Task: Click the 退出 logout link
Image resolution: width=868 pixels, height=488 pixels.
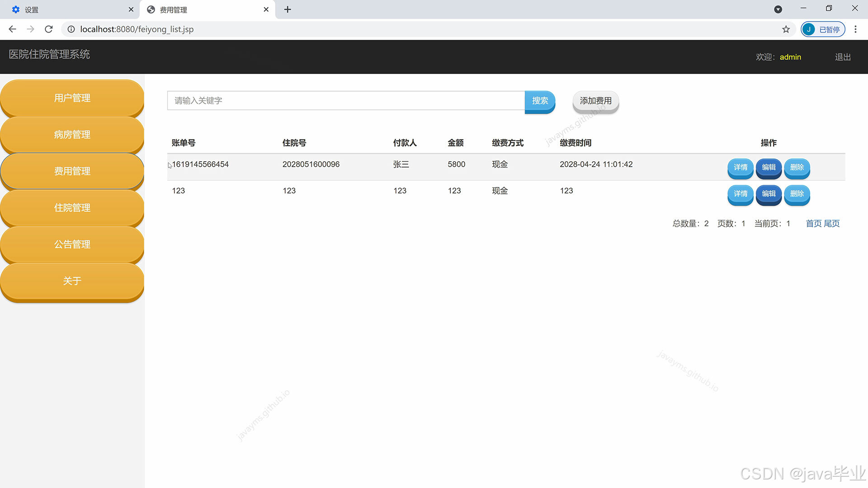Action: pyautogui.click(x=843, y=57)
